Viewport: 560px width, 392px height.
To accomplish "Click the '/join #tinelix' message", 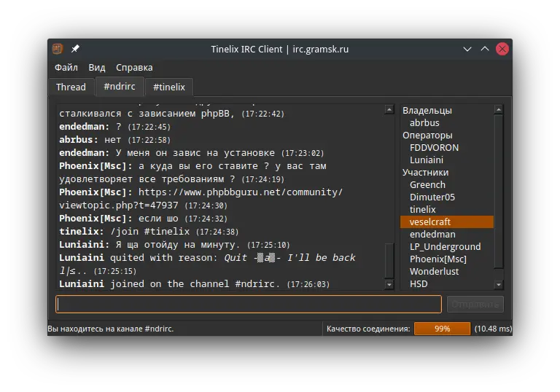I will (150, 232).
